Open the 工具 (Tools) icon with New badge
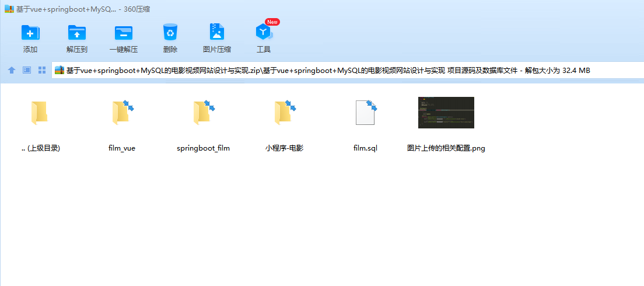Viewport: 644px width, 286px height. 264,32
